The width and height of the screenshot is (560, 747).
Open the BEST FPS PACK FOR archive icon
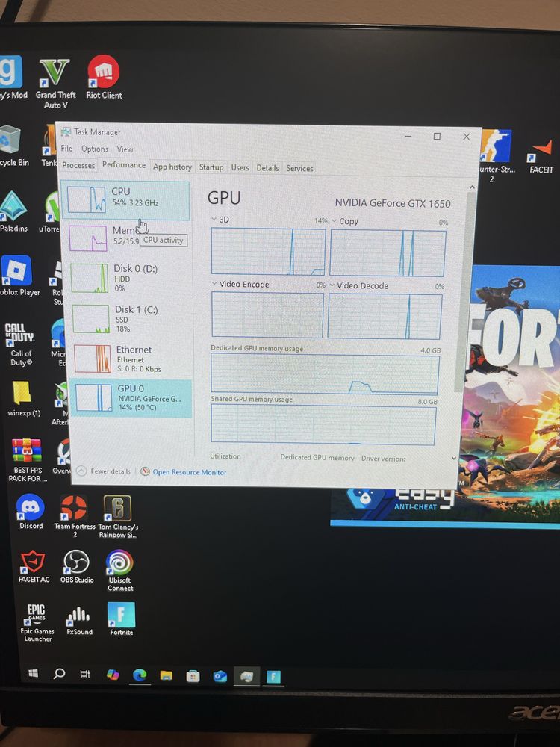click(x=27, y=460)
